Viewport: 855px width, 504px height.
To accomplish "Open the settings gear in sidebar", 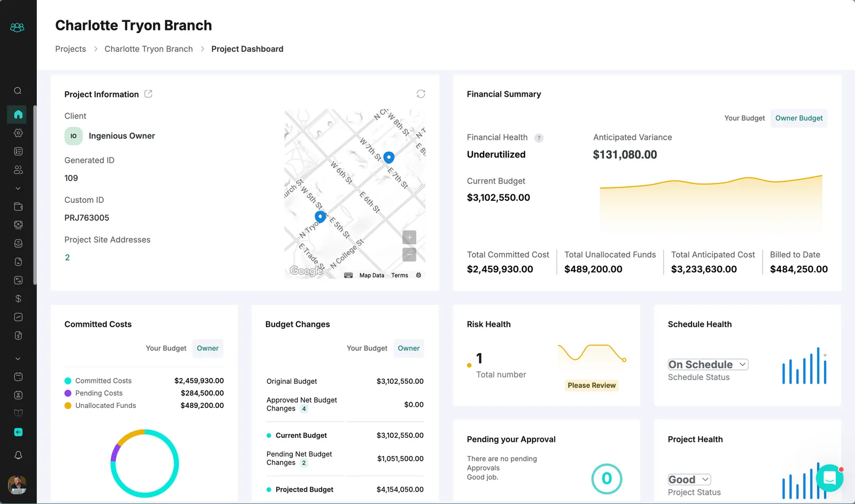I will (18, 133).
